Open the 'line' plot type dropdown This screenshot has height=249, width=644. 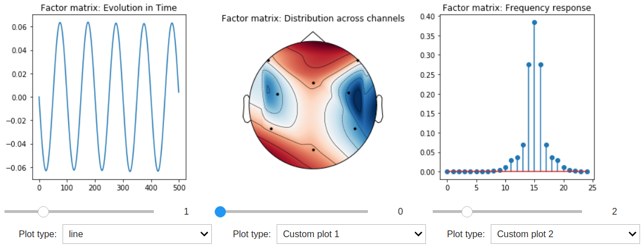[x=137, y=234]
